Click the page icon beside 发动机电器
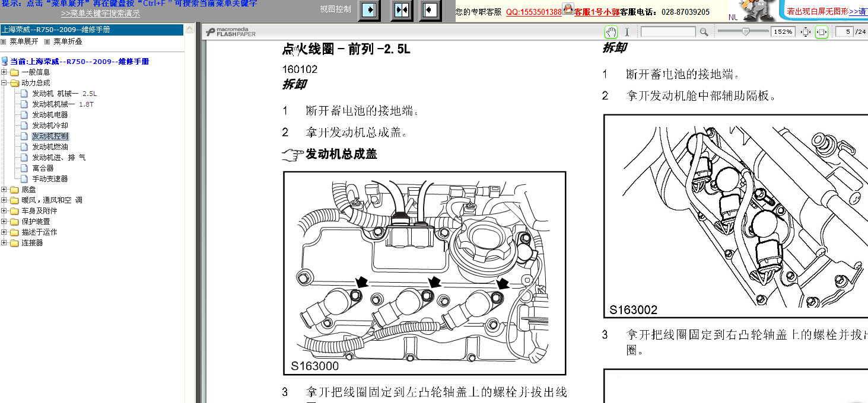868x403 pixels. (x=24, y=114)
